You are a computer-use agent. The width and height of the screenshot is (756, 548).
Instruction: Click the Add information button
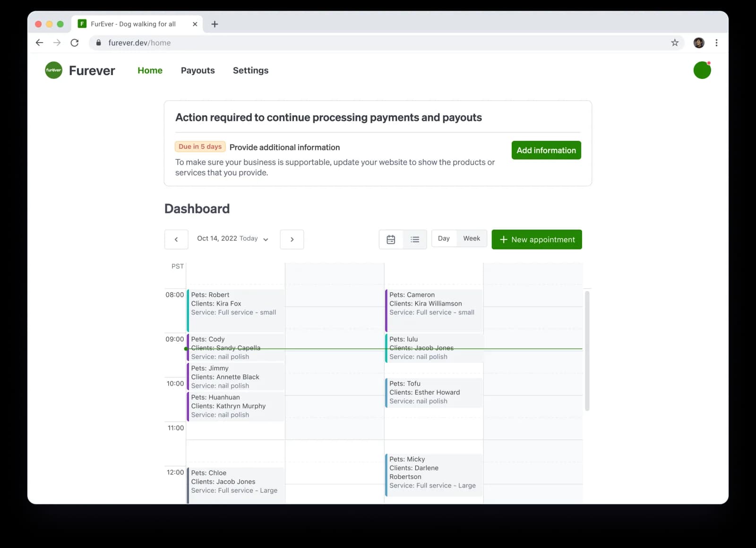click(546, 150)
